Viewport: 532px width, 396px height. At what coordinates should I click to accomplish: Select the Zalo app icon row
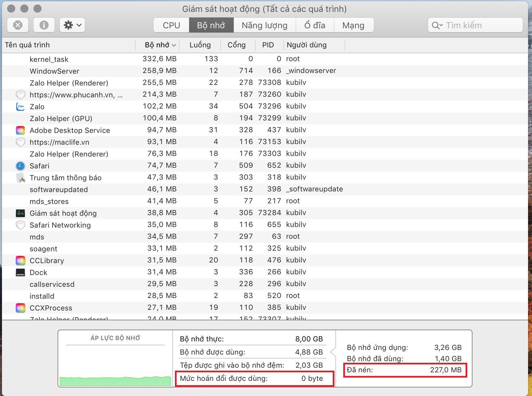(x=20, y=107)
